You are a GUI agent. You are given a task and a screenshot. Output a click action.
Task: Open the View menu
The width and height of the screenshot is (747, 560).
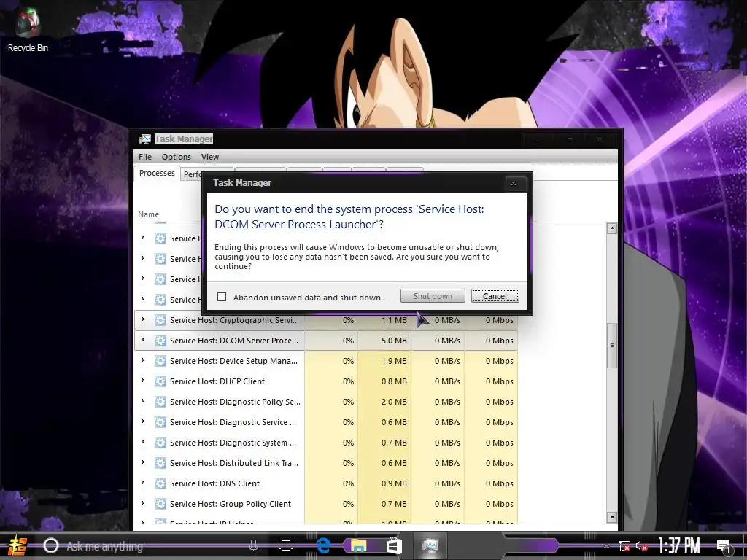click(209, 157)
